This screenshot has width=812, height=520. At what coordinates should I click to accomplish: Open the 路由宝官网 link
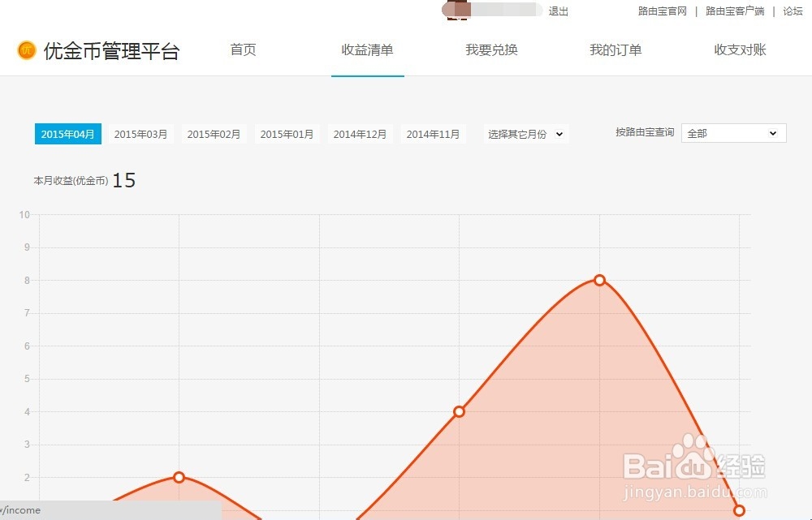click(x=663, y=11)
